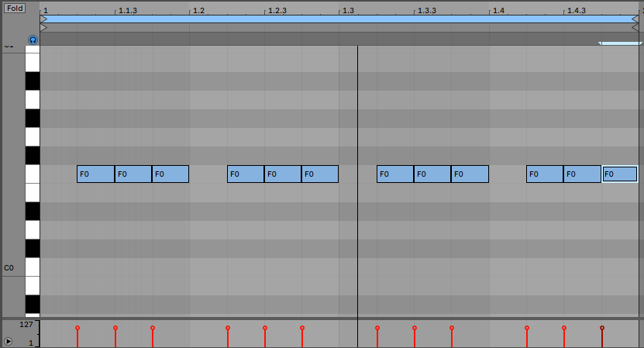644x348 pixels.
Task: Click the loop brace end marker
Action: tap(635, 19)
